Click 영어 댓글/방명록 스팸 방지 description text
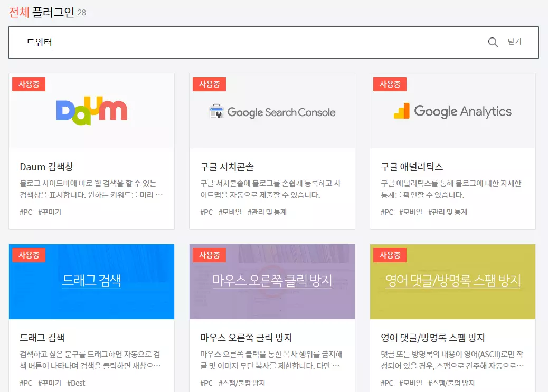 click(x=452, y=360)
